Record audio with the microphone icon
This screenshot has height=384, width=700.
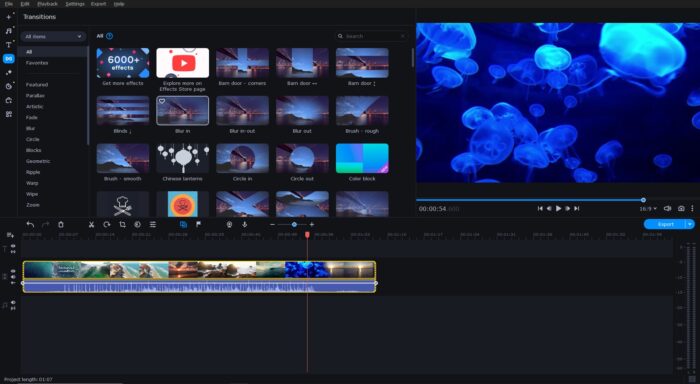(x=244, y=225)
